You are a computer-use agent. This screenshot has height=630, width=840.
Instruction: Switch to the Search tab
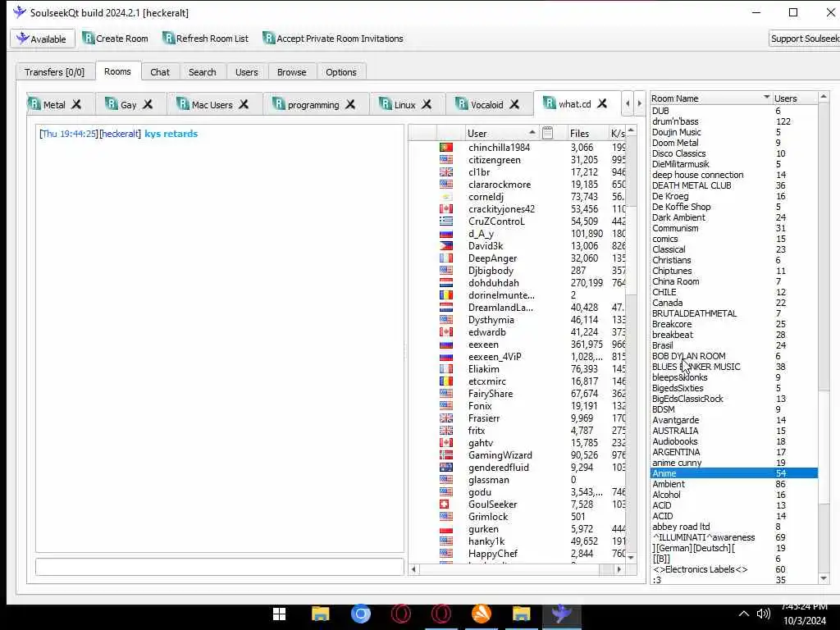(202, 72)
